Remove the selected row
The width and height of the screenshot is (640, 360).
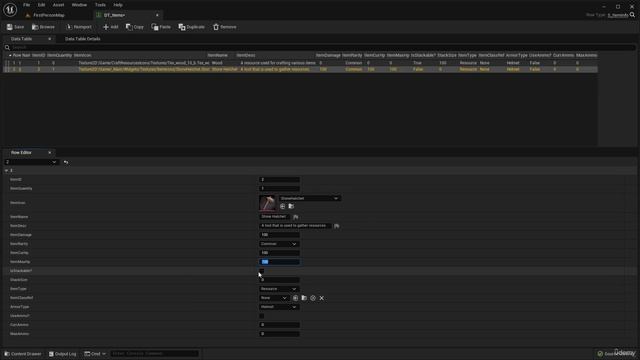pos(224,27)
